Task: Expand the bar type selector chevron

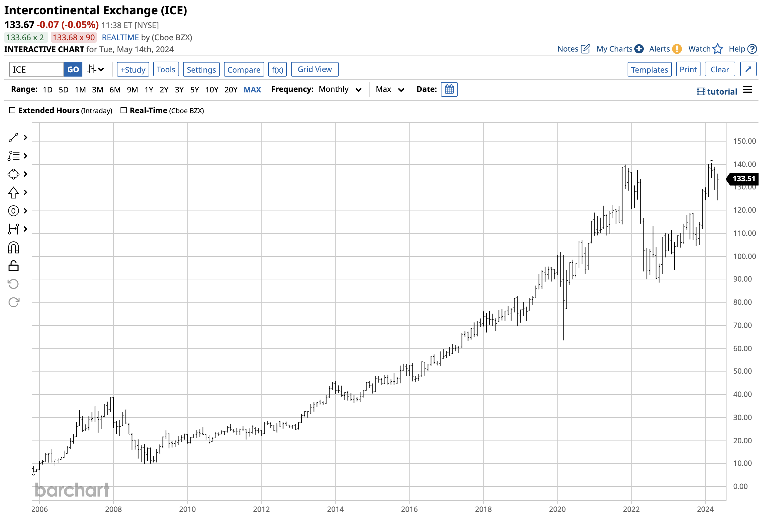Action: (100, 69)
